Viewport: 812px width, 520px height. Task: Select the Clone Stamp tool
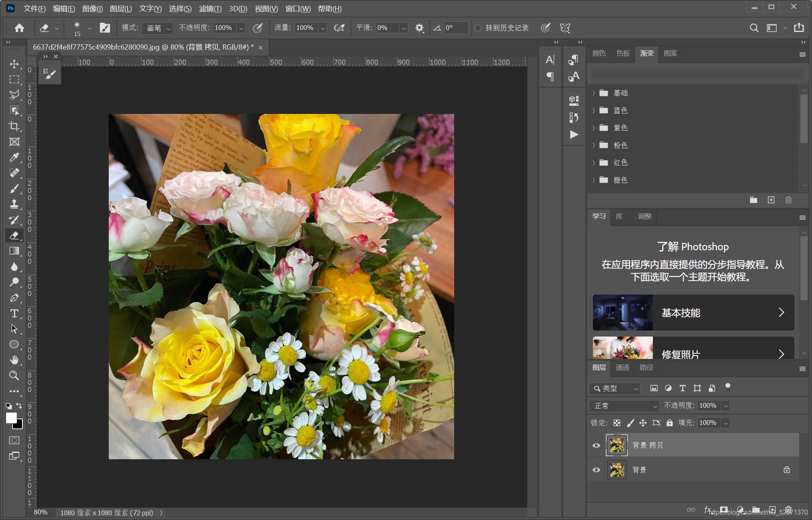[x=14, y=204]
